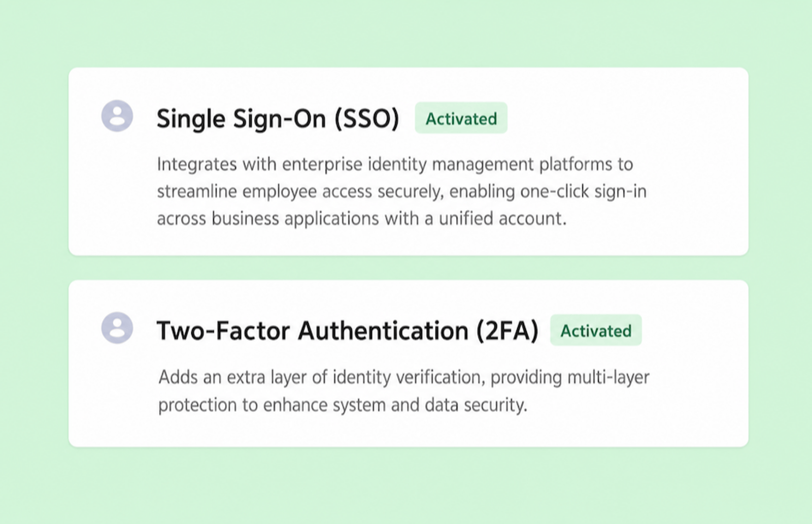Screen dimensions: 812x524
Task: Click the line starting "Integrates with enterprise identity"
Action: [x=395, y=165]
